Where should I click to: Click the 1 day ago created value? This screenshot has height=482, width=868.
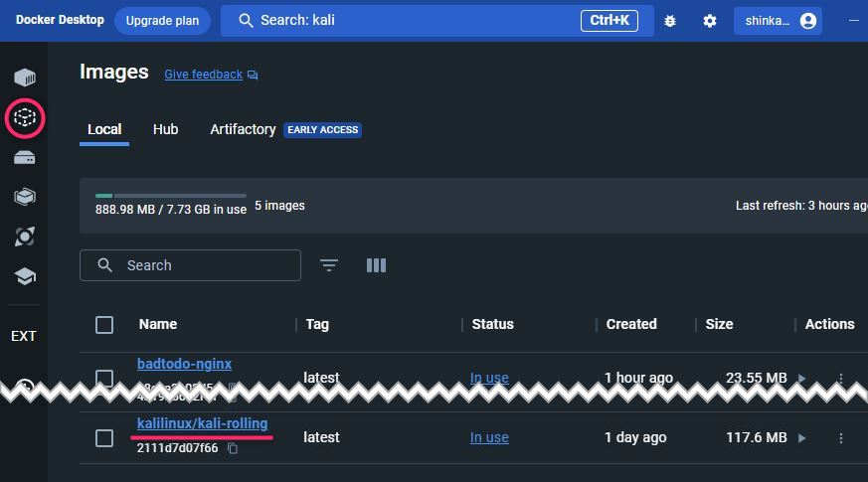pyautogui.click(x=635, y=437)
